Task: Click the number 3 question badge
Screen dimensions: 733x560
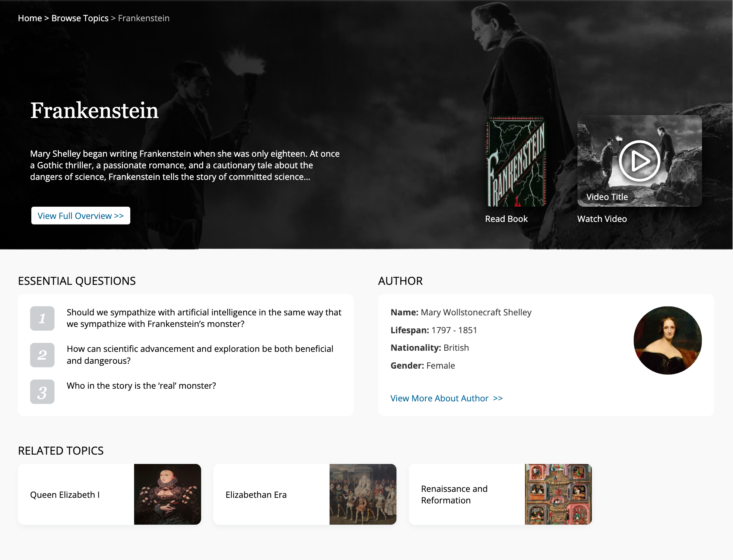Action: pyautogui.click(x=42, y=392)
